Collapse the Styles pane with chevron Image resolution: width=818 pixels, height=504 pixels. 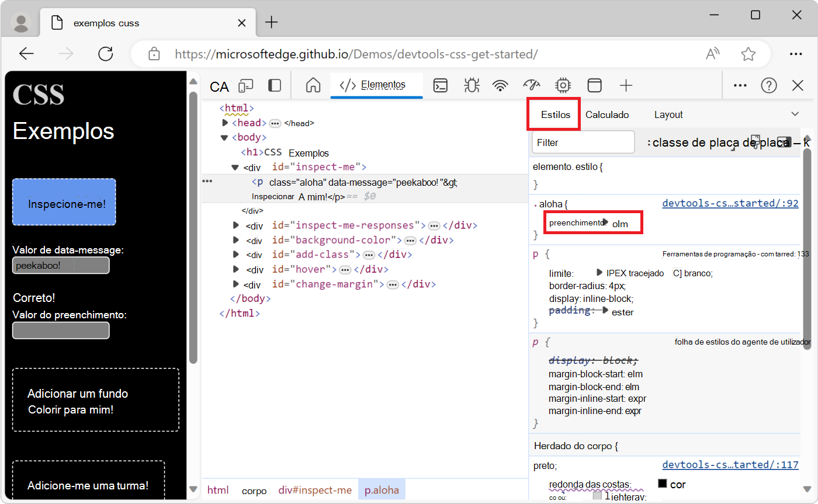pyautogui.click(x=795, y=114)
